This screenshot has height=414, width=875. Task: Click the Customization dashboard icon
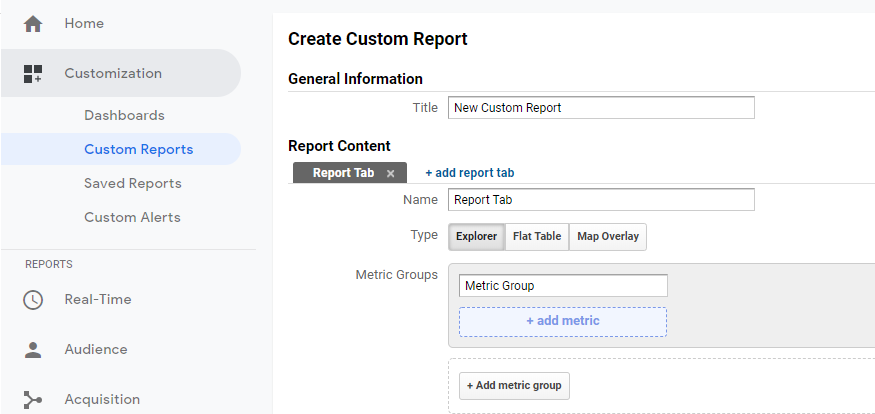coord(33,73)
